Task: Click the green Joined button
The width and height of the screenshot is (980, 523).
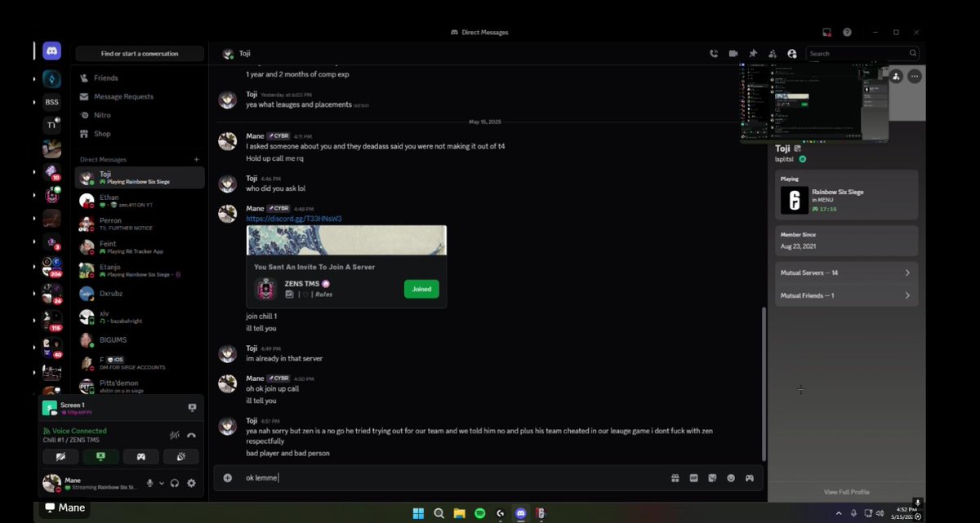Action: click(421, 289)
